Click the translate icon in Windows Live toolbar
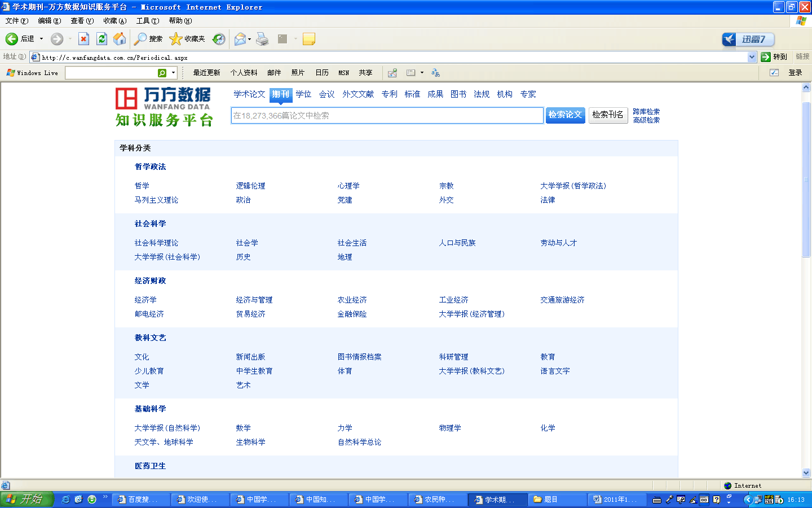812x508 pixels. [x=435, y=73]
